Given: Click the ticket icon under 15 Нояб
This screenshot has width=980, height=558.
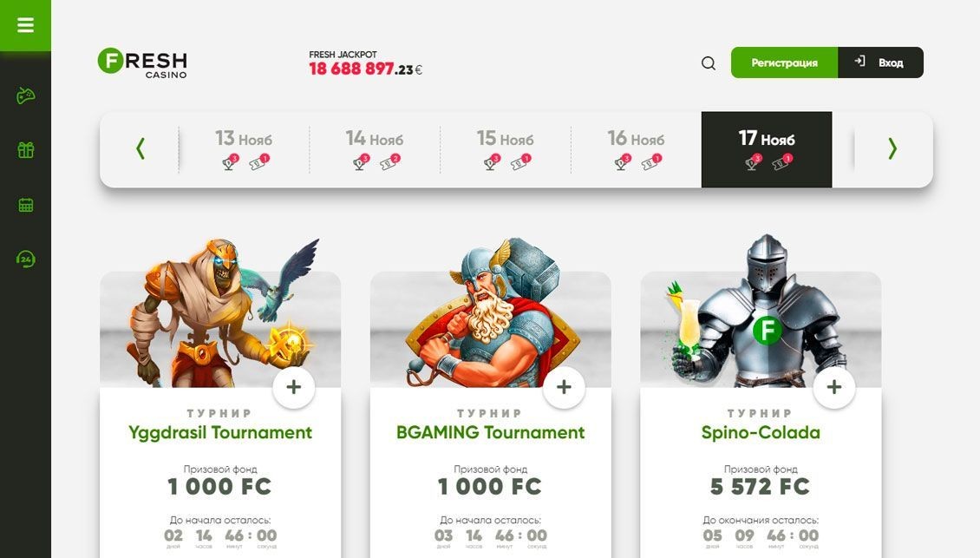Looking at the screenshot, I should [x=520, y=162].
